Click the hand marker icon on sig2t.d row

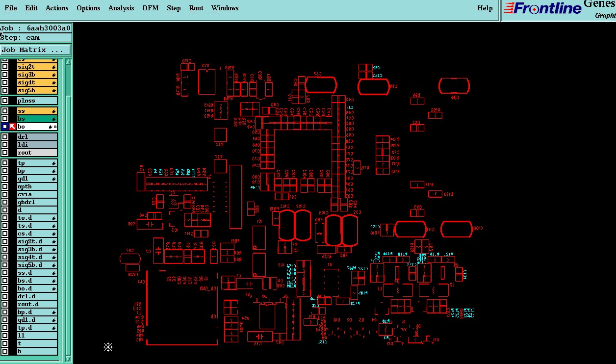tap(54, 241)
